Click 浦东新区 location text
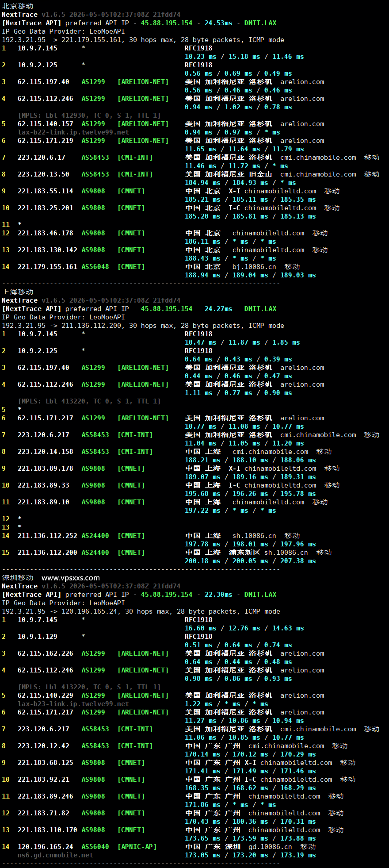 (244, 553)
